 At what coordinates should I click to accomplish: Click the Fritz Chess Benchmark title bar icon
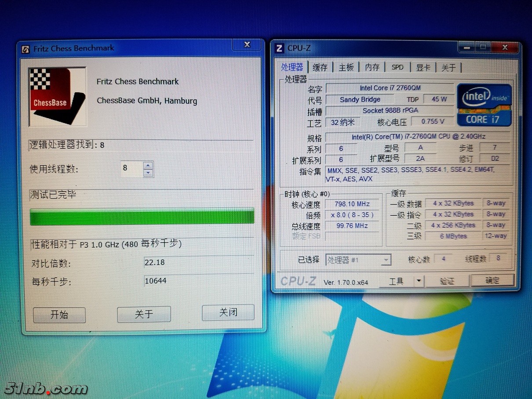[x=26, y=49]
